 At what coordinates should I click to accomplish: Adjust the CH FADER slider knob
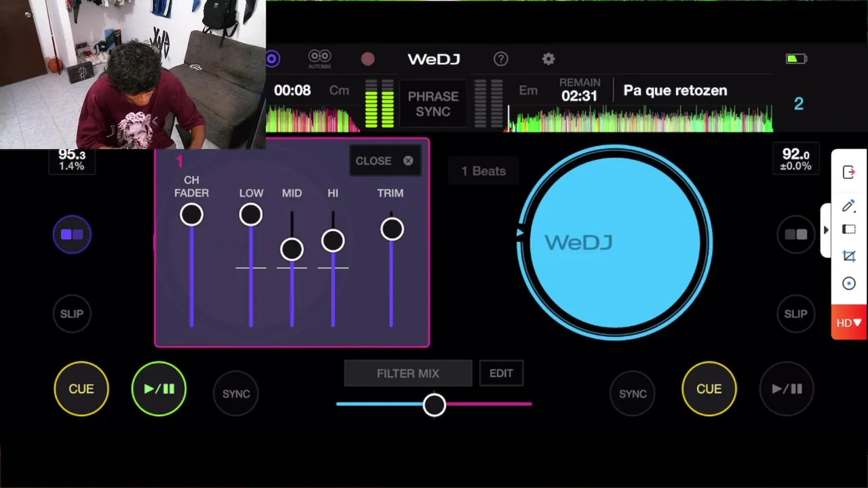point(191,215)
